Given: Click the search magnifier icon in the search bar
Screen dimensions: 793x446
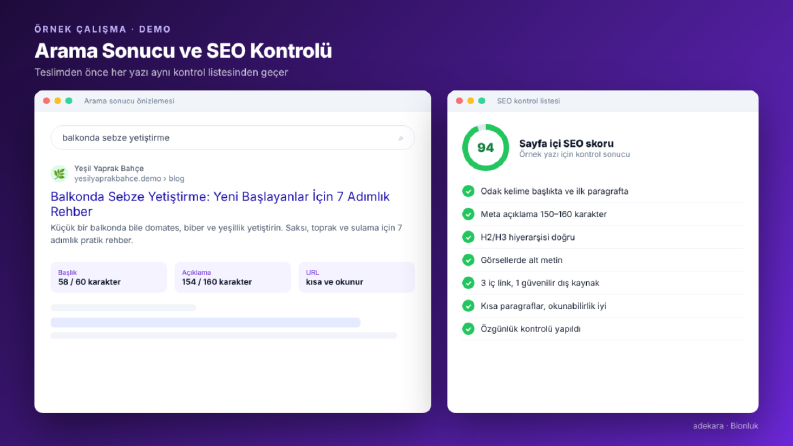Looking at the screenshot, I should 401,138.
